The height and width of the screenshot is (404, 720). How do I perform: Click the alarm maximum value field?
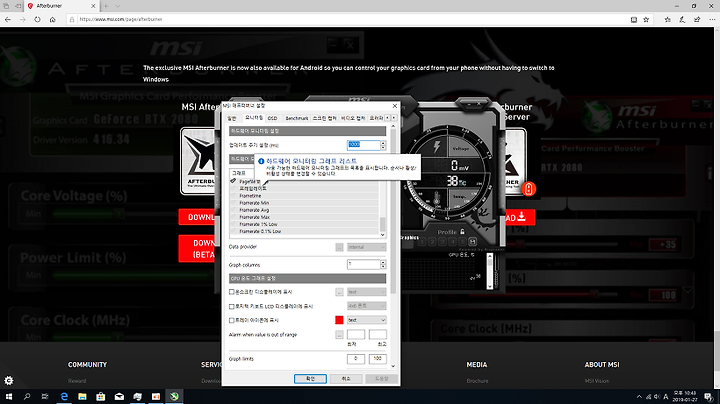(x=377, y=335)
